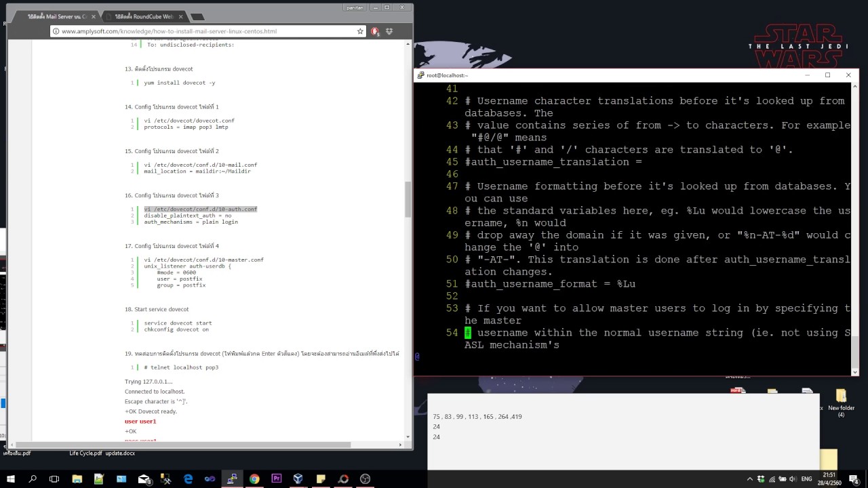
Task: Open the Windows Start menu
Action: tap(10, 479)
